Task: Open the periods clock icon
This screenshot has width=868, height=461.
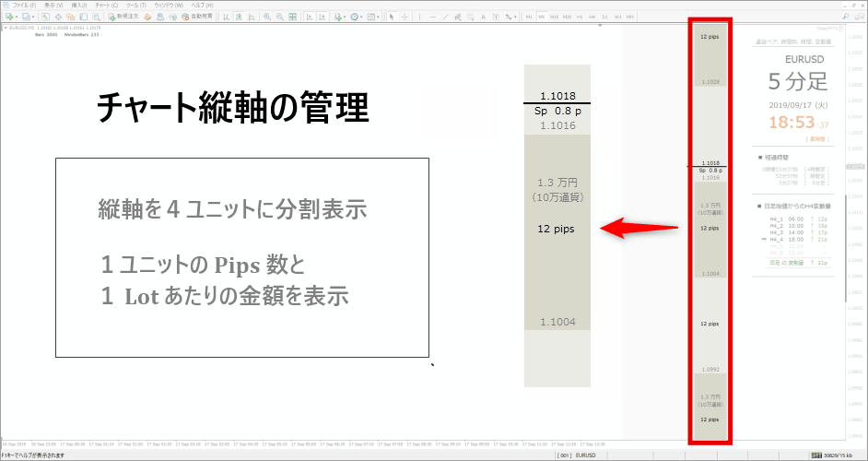Action: coord(354,17)
